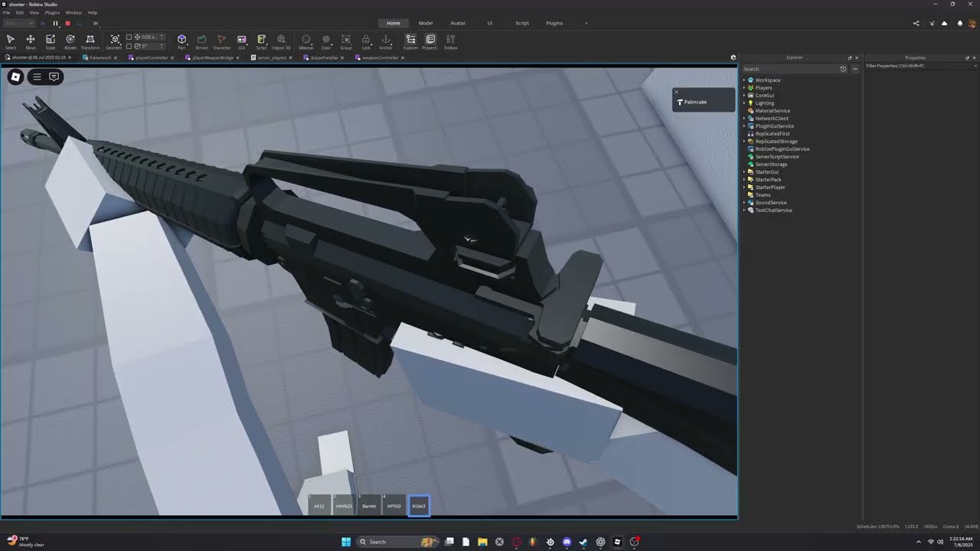The width and height of the screenshot is (980, 551).
Task: Open the weaponController script tab
Action: click(x=379, y=57)
